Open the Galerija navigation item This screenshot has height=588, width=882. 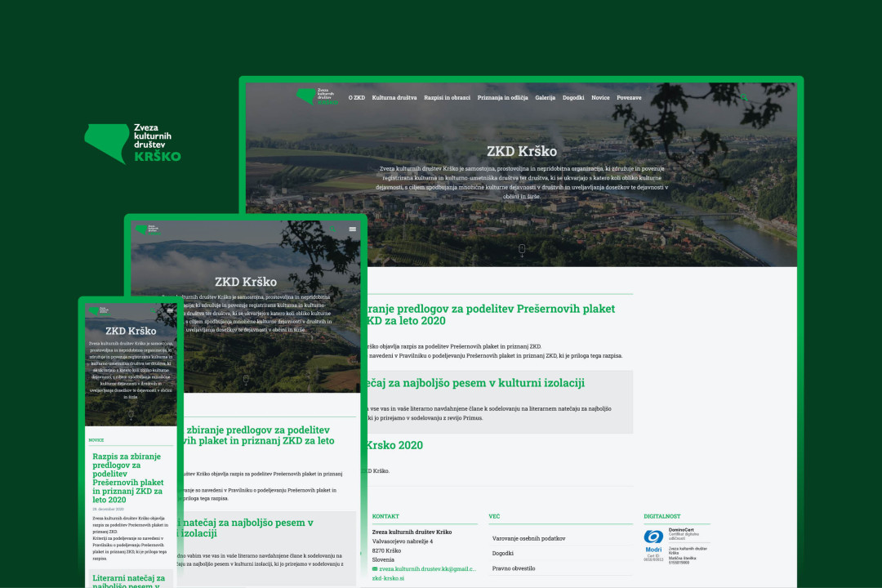(545, 98)
